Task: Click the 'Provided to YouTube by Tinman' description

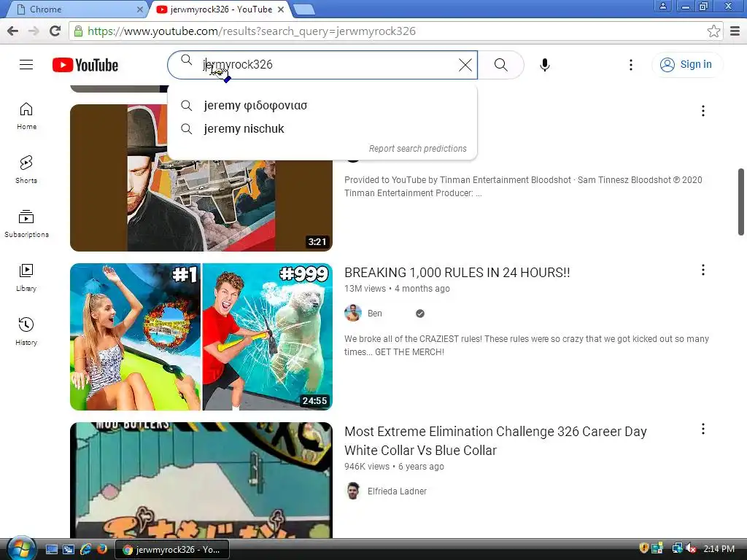Action: pos(523,186)
